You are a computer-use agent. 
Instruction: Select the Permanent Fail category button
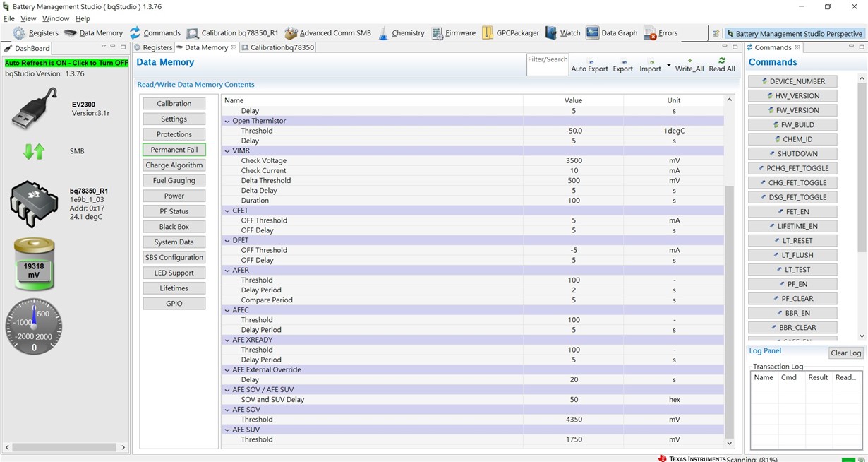pyautogui.click(x=174, y=150)
